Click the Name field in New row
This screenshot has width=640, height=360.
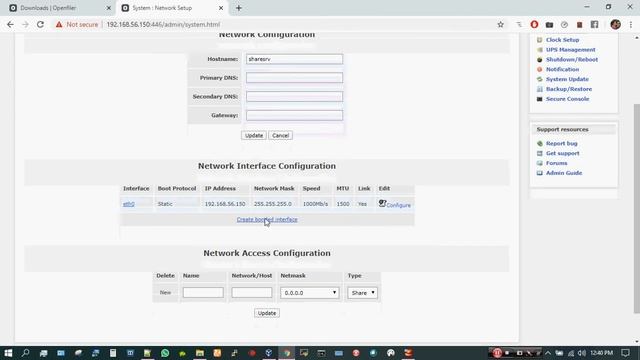click(203, 293)
